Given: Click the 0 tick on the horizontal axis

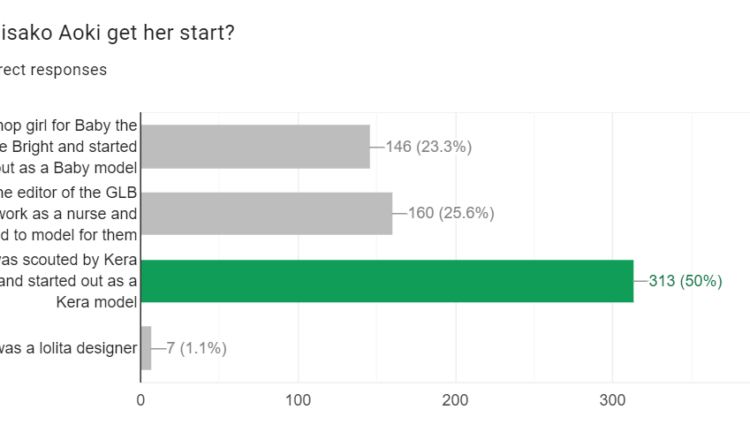Looking at the screenshot, I should 141,399.
